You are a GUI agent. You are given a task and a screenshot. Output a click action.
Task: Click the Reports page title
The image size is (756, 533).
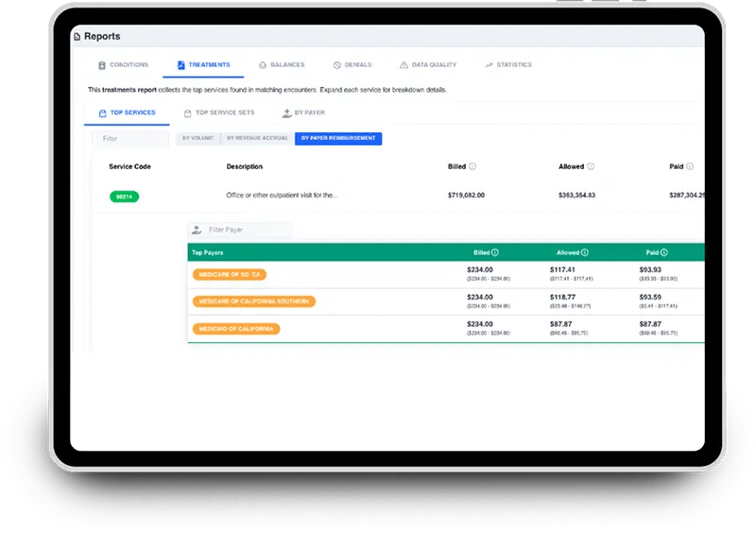point(102,37)
